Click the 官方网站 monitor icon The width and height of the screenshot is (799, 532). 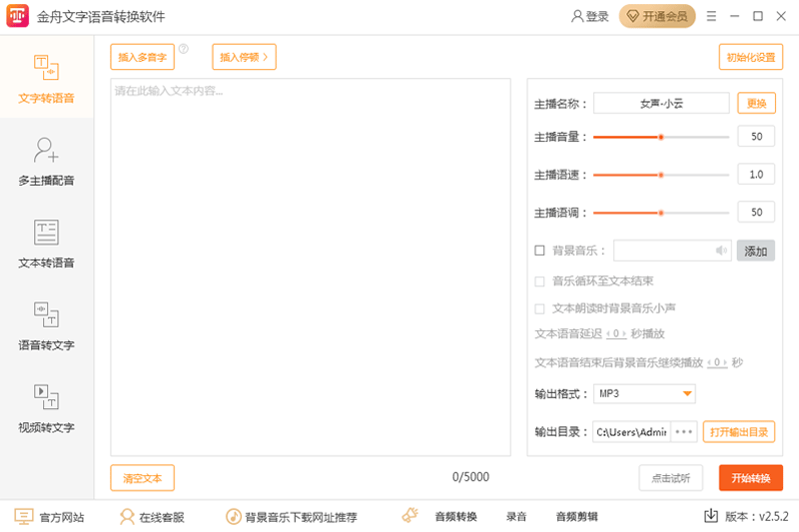tap(24, 517)
